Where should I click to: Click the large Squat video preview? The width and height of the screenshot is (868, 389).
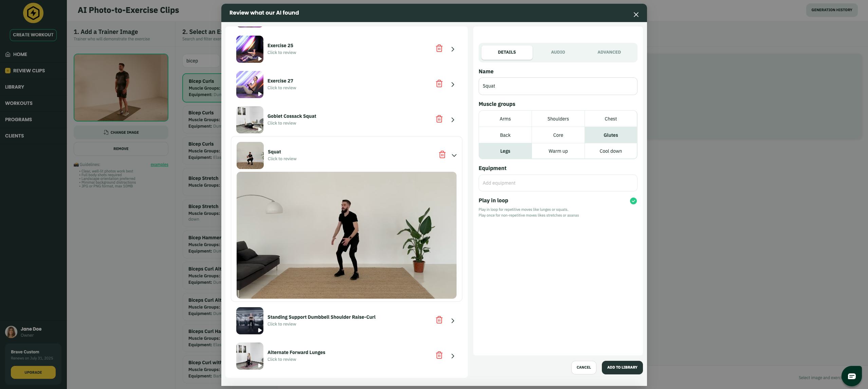346,235
